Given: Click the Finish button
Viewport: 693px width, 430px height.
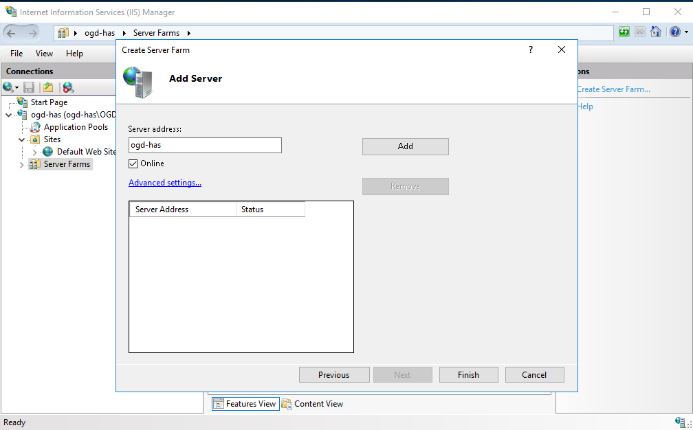Looking at the screenshot, I should click(468, 375).
